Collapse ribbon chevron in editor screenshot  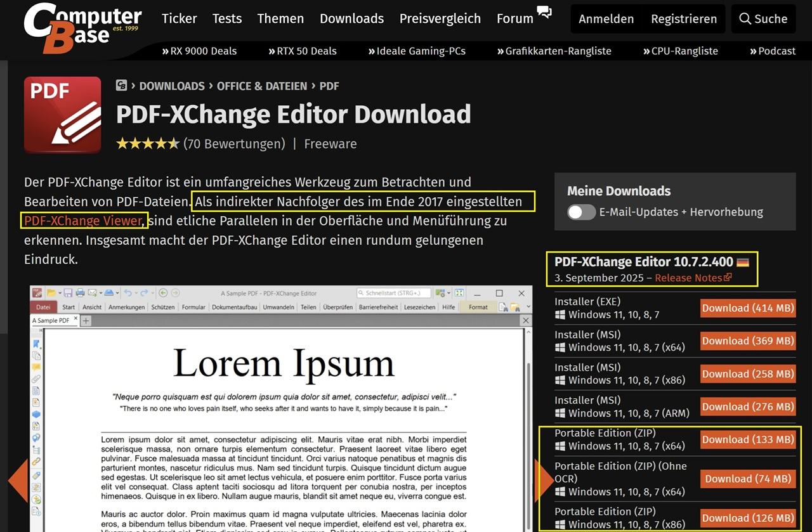point(528,306)
